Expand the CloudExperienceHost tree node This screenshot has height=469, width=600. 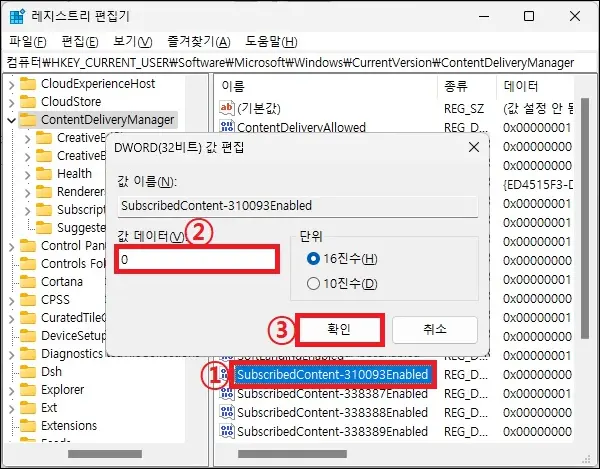pos(11,84)
